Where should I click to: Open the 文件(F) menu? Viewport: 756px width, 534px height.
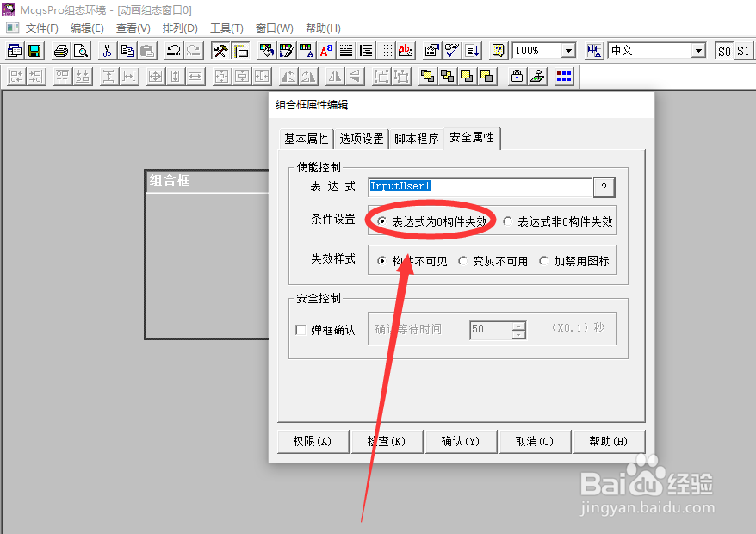(42, 28)
